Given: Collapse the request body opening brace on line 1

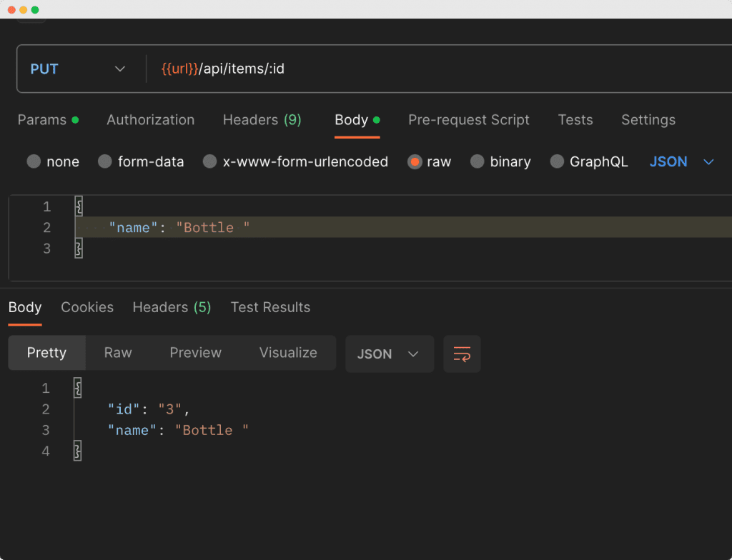Looking at the screenshot, I should point(79,206).
